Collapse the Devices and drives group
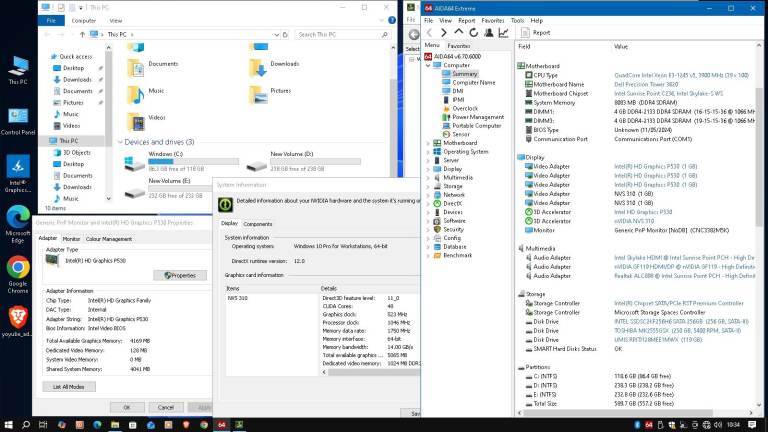 click(119, 142)
